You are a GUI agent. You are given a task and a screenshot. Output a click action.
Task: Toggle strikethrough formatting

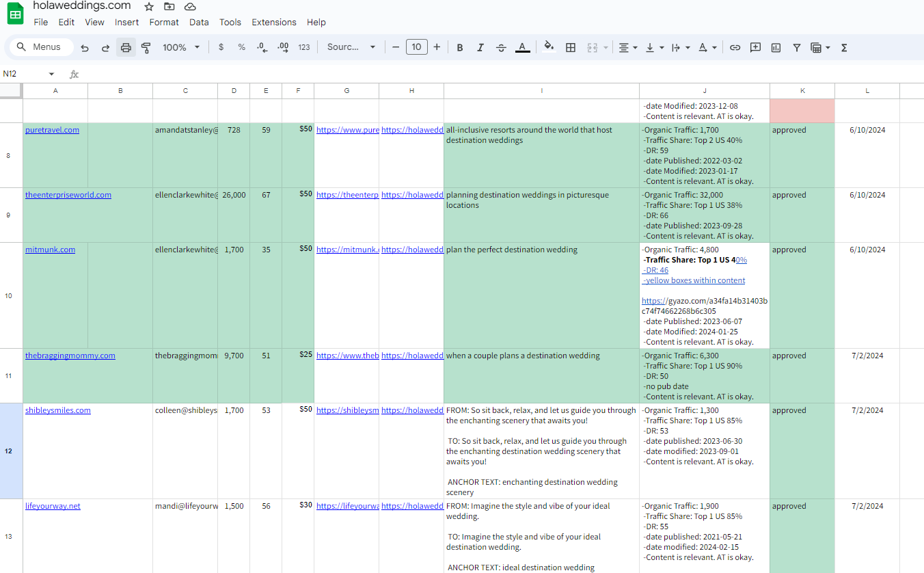pos(501,47)
